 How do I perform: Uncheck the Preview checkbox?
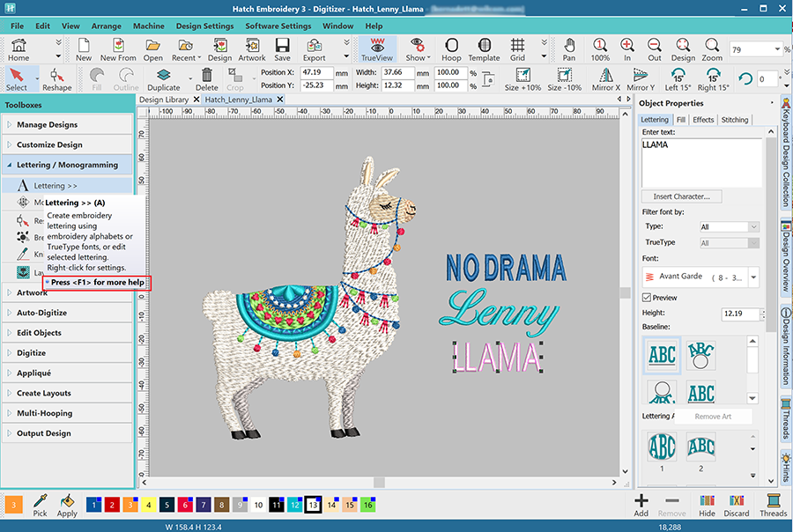(x=648, y=298)
